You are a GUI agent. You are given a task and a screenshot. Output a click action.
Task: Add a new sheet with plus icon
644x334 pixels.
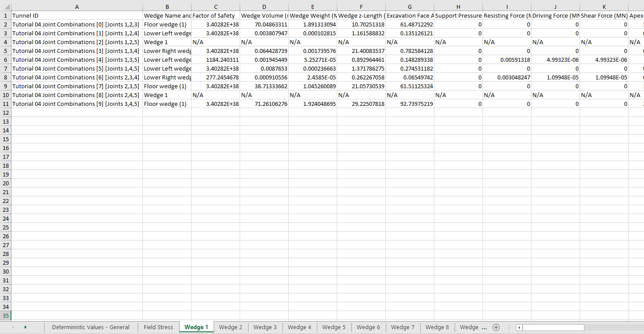(496, 327)
